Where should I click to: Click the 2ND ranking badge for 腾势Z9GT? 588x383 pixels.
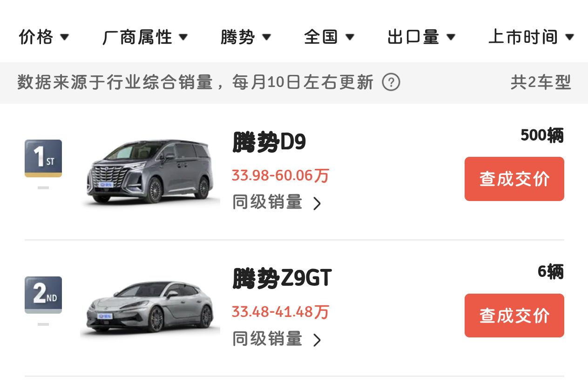click(x=43, y=295)
